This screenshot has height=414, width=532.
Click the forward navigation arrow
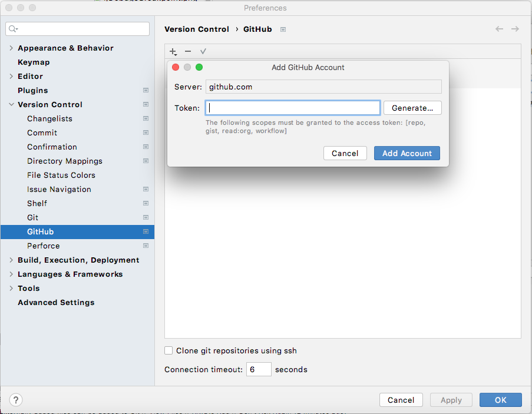pyautogui.click(x=514, y=28)
